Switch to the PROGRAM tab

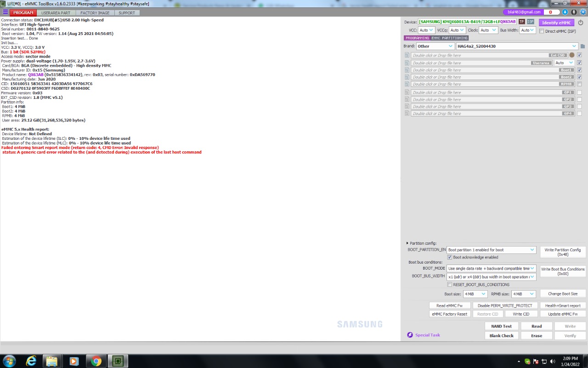(23, 13)
